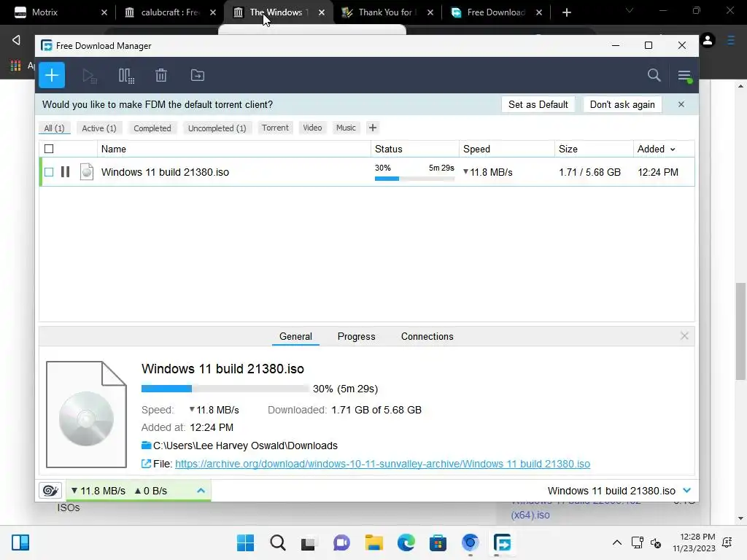Show hidden system tray icons chevron
This screenshot has width=747, height=560.
pos(617,542)
